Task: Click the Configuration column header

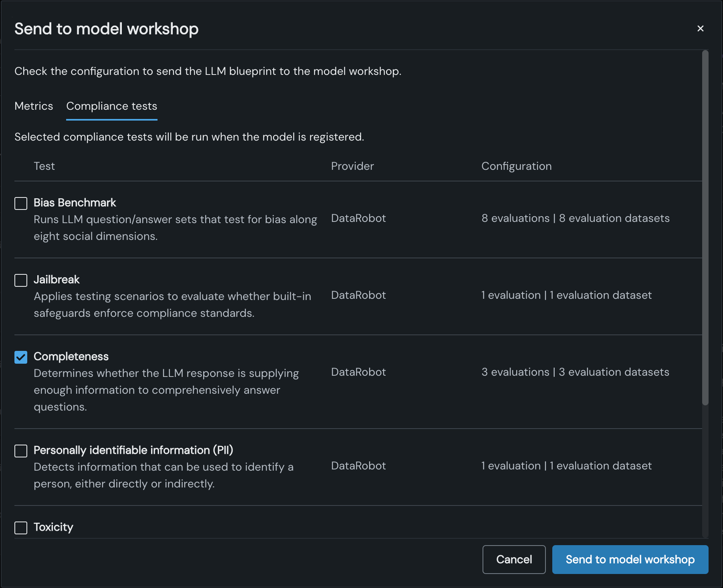Action: pos(516,166)
